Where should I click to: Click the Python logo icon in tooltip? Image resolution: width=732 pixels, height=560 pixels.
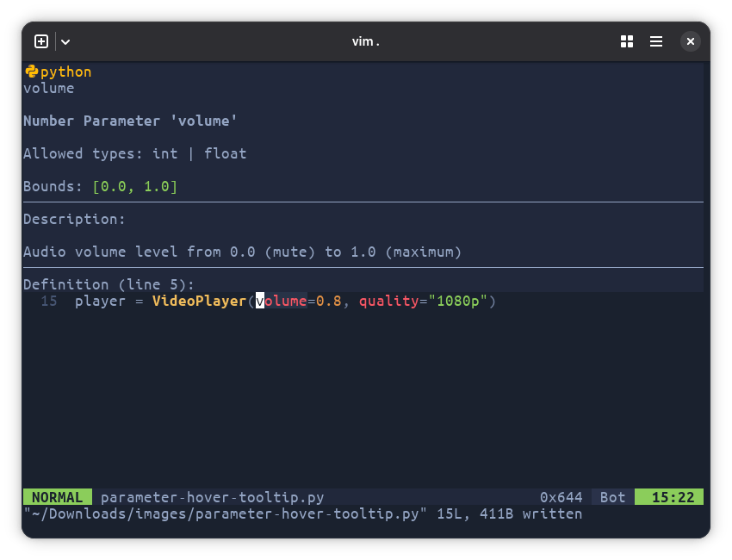(31, 72)
